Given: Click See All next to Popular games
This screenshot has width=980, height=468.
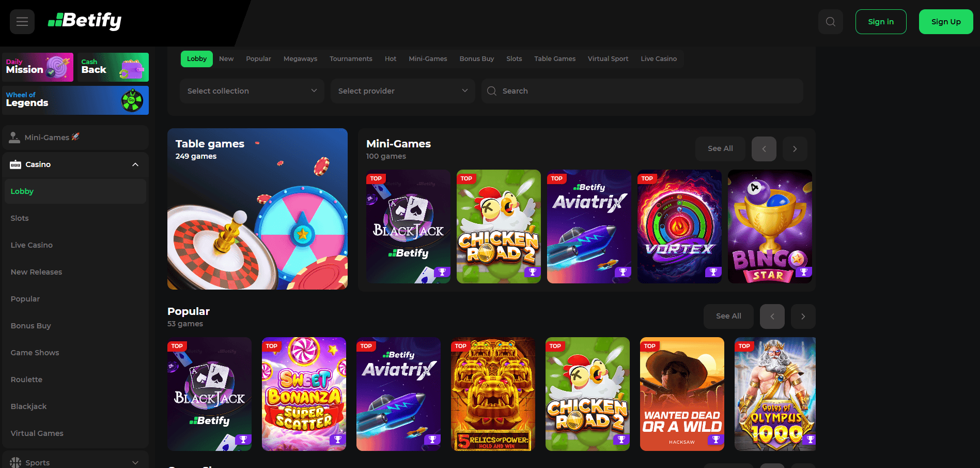Looking at the screenshot, I should coord(728,316).
